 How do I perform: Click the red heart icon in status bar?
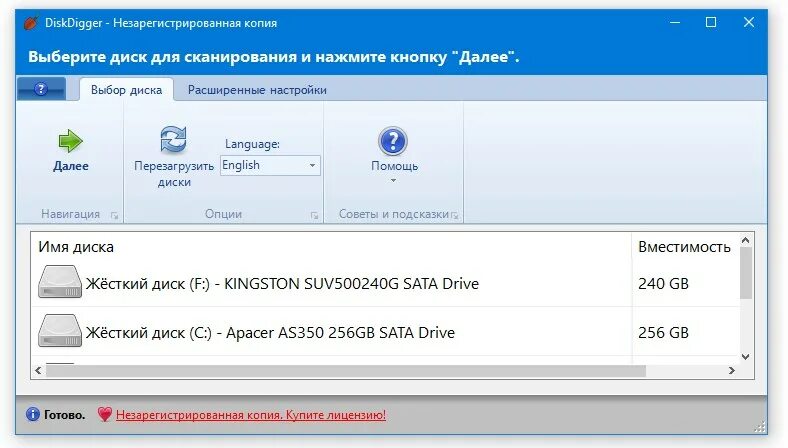coord(105,414)
